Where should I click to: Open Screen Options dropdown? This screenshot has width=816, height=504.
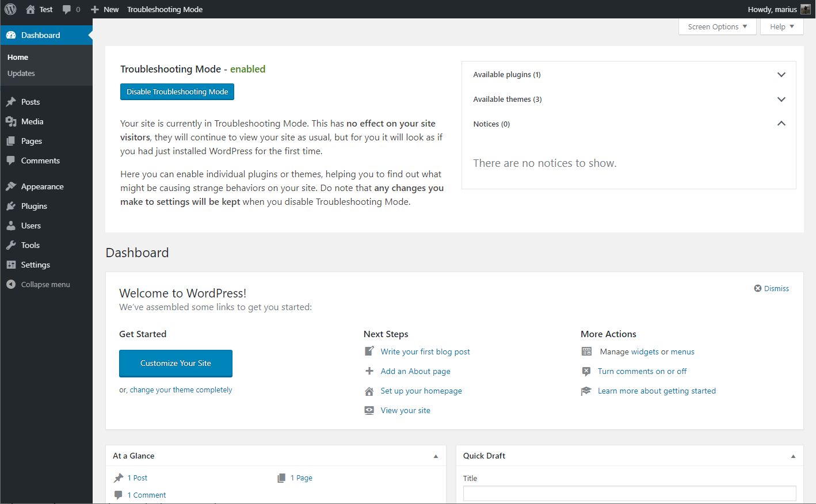717,26
